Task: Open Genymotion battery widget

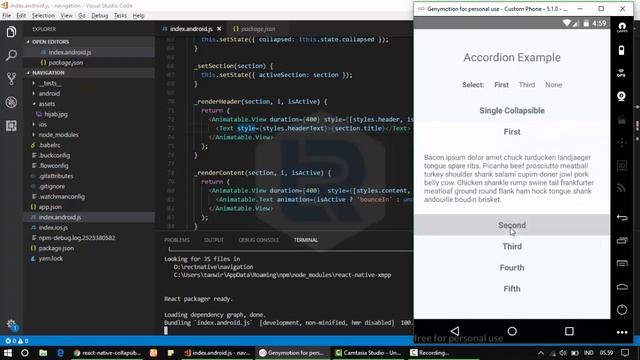Action: (622, 50)
